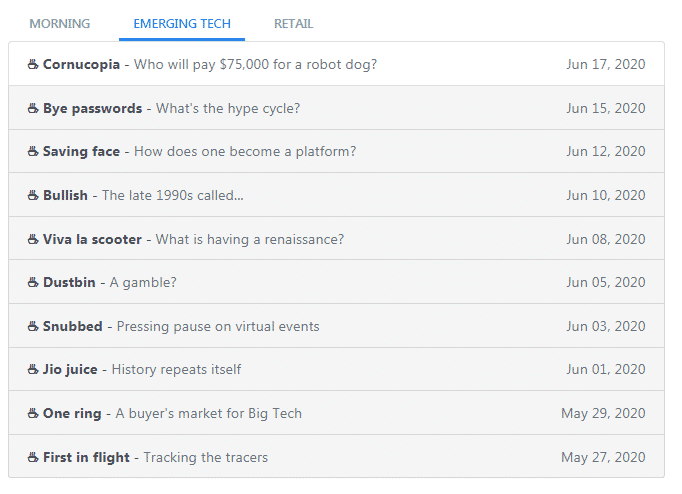The image size is (682, 494).
Task: Click 'Pressing pause on virtual events'
Action: click(x=218, y=326)
